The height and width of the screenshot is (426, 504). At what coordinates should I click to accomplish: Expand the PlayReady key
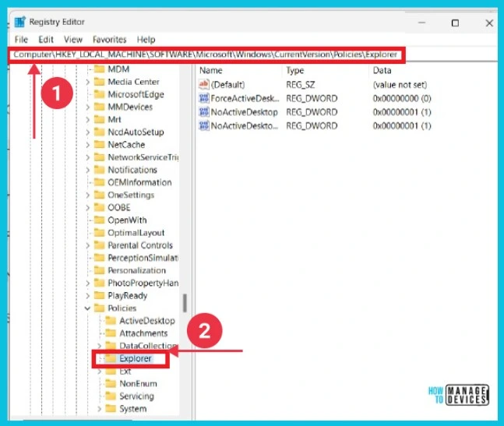point(88,296)
